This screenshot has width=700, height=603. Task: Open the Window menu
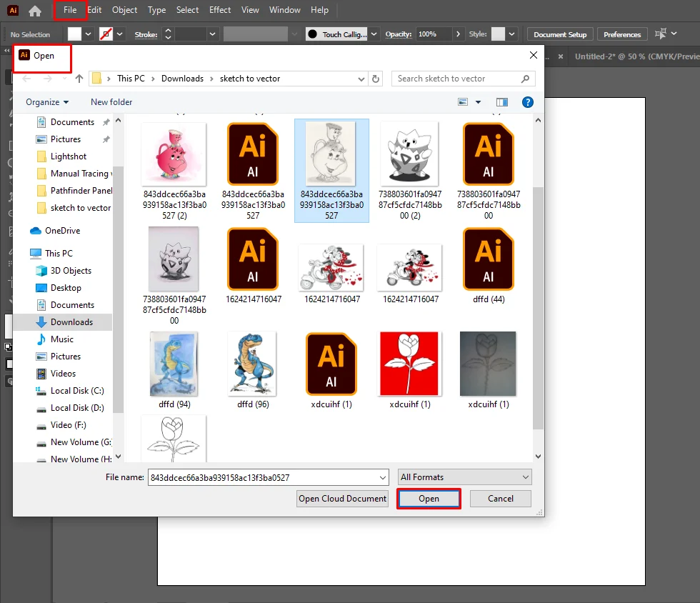[x=285, y=10]
